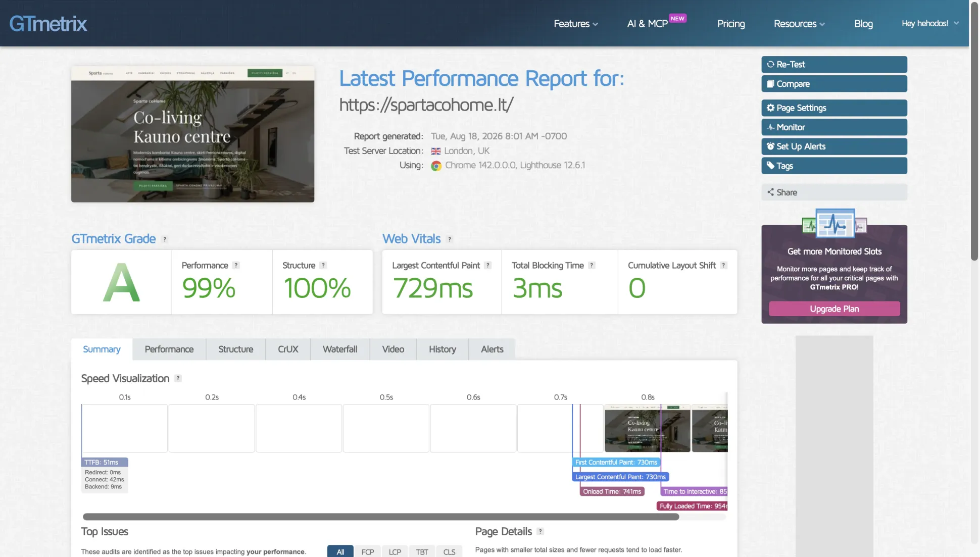Screen dimensions: 980x557
Task: Click the grade A letter
Action: pos(121,283)
